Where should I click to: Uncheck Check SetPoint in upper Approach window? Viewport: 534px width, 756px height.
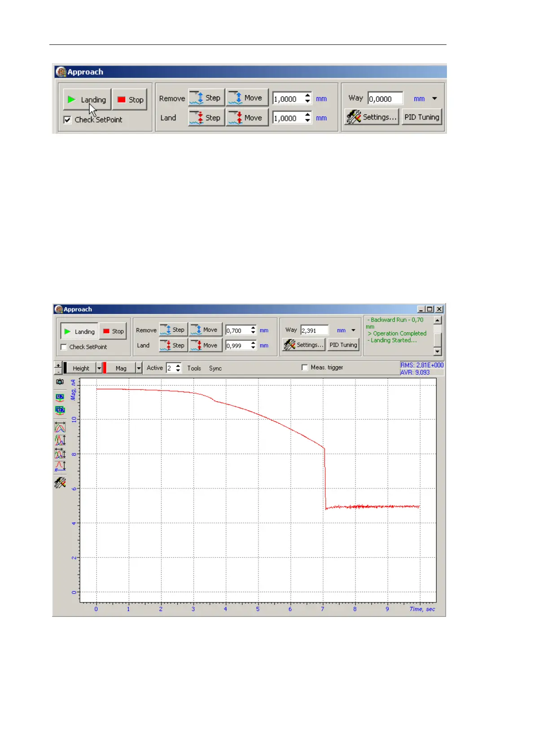[x=67, y=120]
